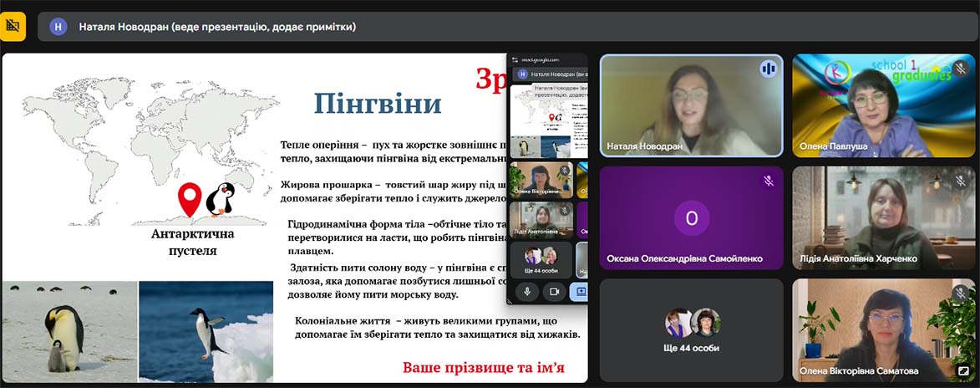Expand the 'Ще 44 особи' participants tile
This screenshot has height=388, width=980.
pos(691,330)
